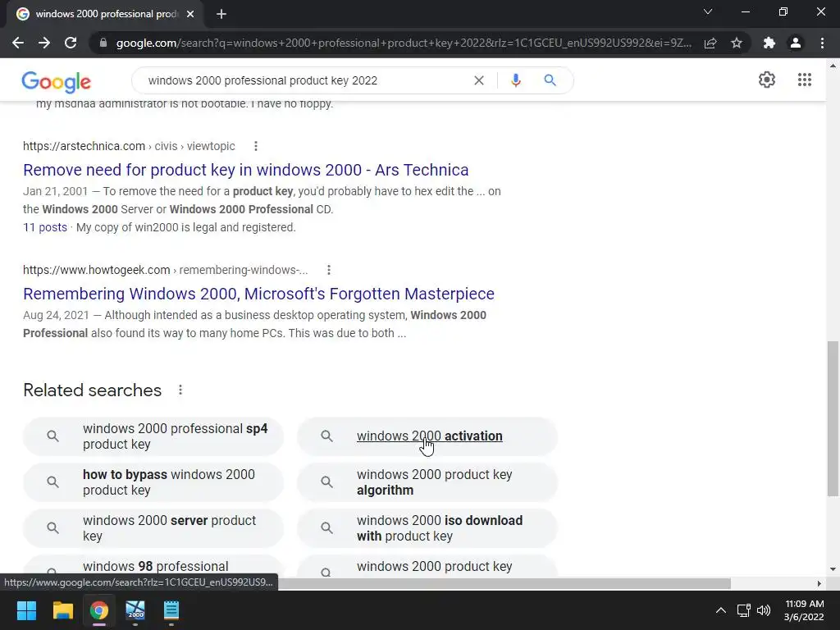Open options beside Related searches
The width and height of the screenshot is (840, 630).
click(x=180, y=390)
